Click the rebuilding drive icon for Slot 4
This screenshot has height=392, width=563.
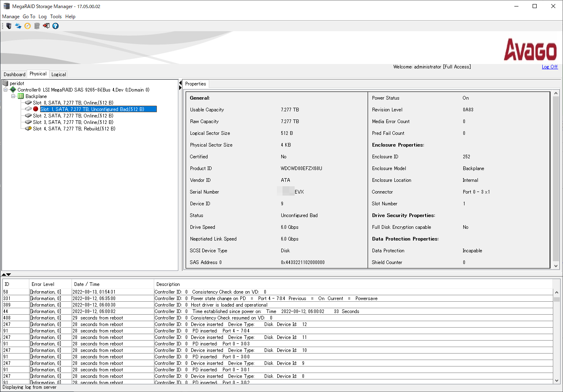click(28, 129)
